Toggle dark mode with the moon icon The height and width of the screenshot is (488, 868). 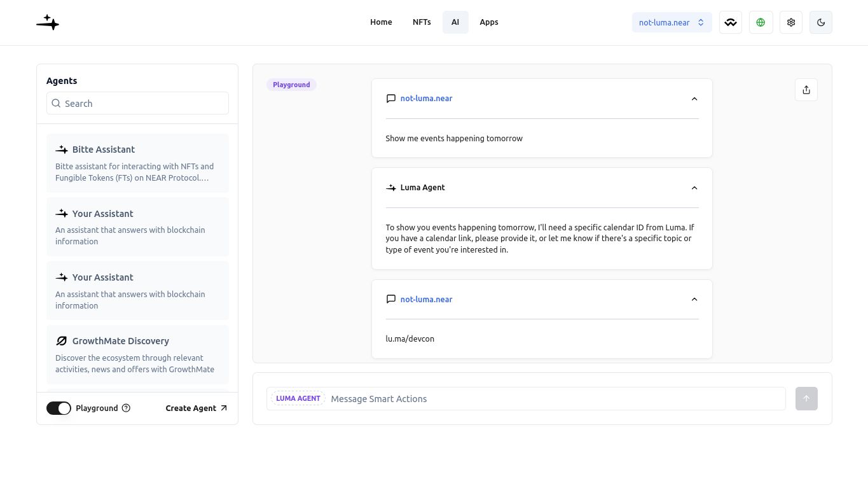tap(821, 22)
